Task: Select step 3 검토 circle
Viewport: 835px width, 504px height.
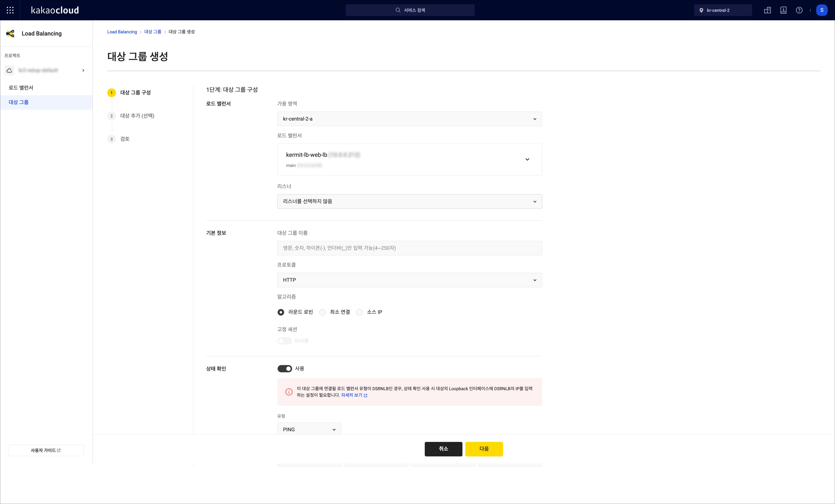Action: [112, 139]
